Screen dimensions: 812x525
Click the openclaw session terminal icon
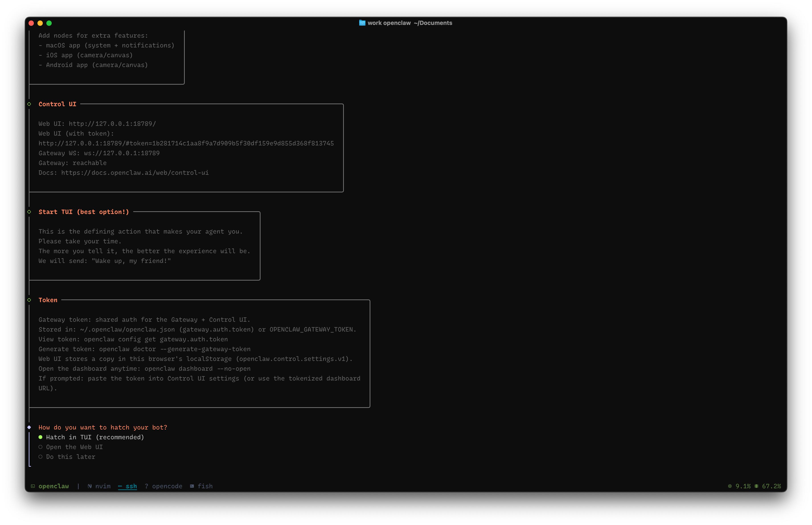coord(33,486)
